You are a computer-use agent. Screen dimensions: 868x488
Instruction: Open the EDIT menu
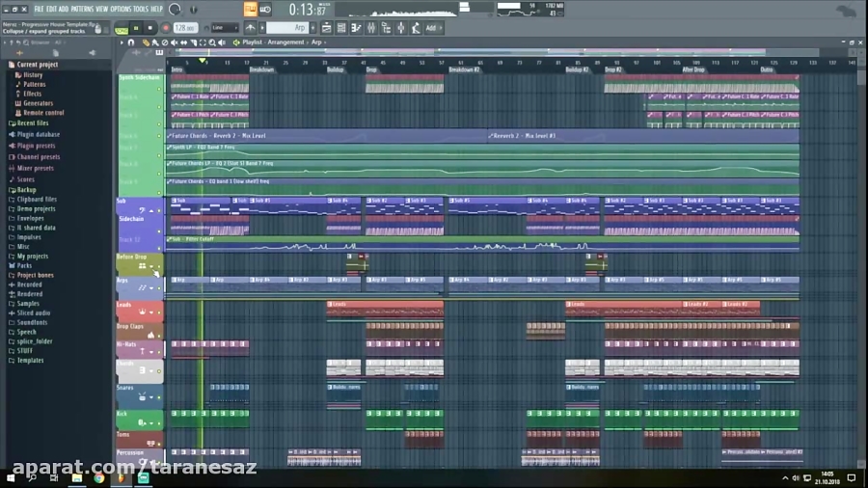tap(51, 9)
